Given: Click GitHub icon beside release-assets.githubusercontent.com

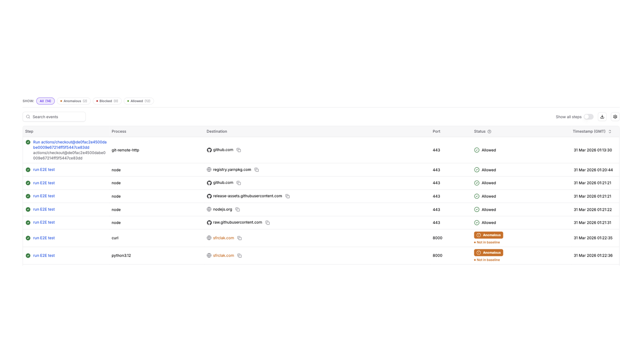Looking at the screenshot, I should pos(209,196).
